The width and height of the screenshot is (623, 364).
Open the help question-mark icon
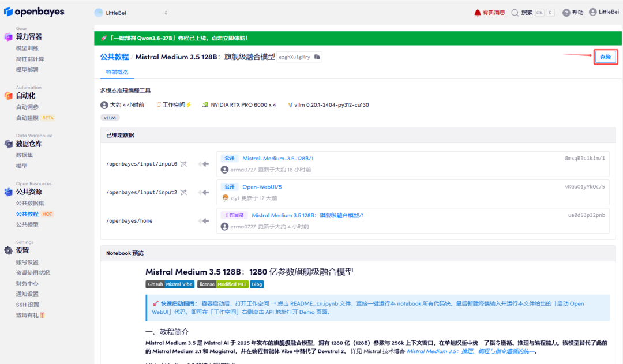[x=566, y=13]
